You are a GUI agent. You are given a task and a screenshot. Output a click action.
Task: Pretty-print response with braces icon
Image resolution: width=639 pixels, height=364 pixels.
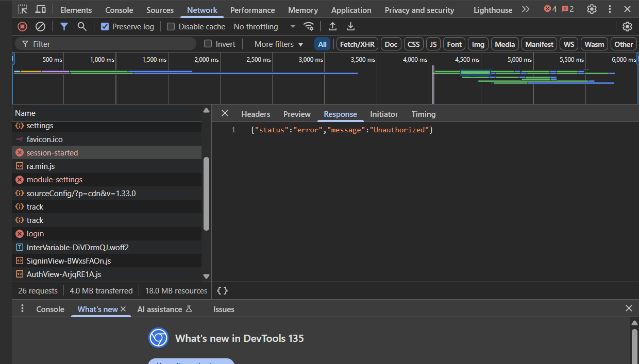(222, 291)
